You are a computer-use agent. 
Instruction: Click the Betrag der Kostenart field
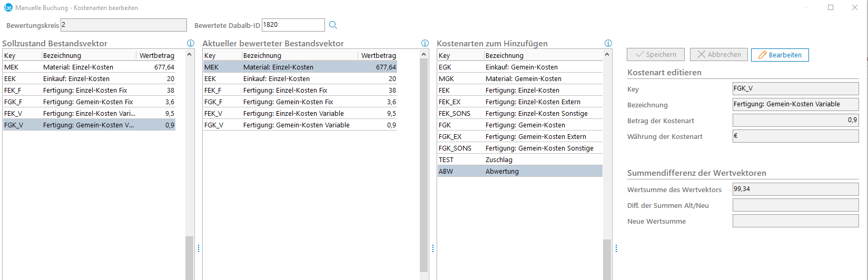coord(795,121)
